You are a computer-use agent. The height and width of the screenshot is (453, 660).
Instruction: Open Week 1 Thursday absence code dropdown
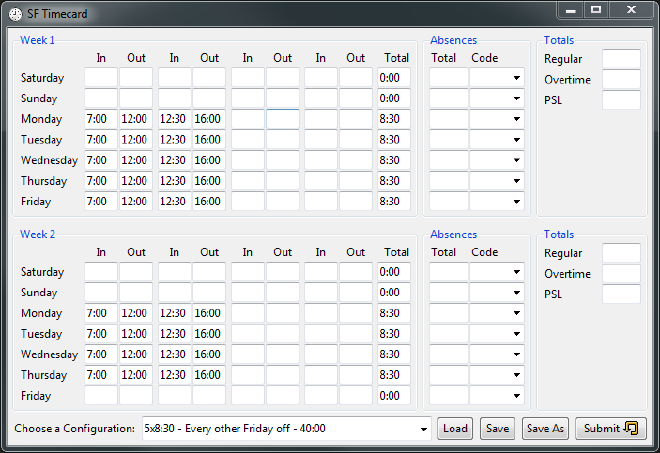coord(497,181)
